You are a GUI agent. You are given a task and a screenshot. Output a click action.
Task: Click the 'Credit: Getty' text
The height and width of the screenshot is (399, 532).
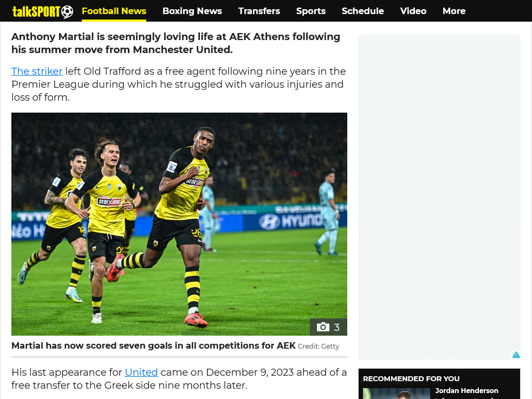click(x=318, y=346)
